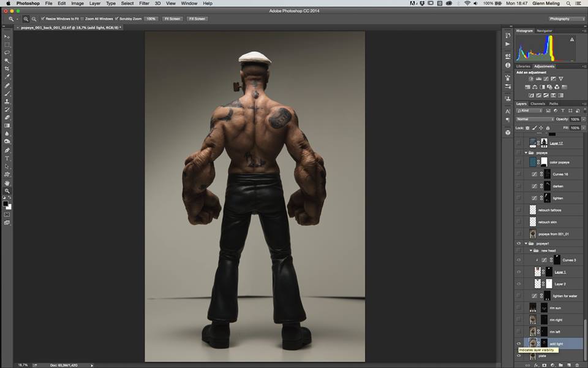Screen dimensions: 588x368
Task: Open the Filter menu
Action: pos(144,3)
